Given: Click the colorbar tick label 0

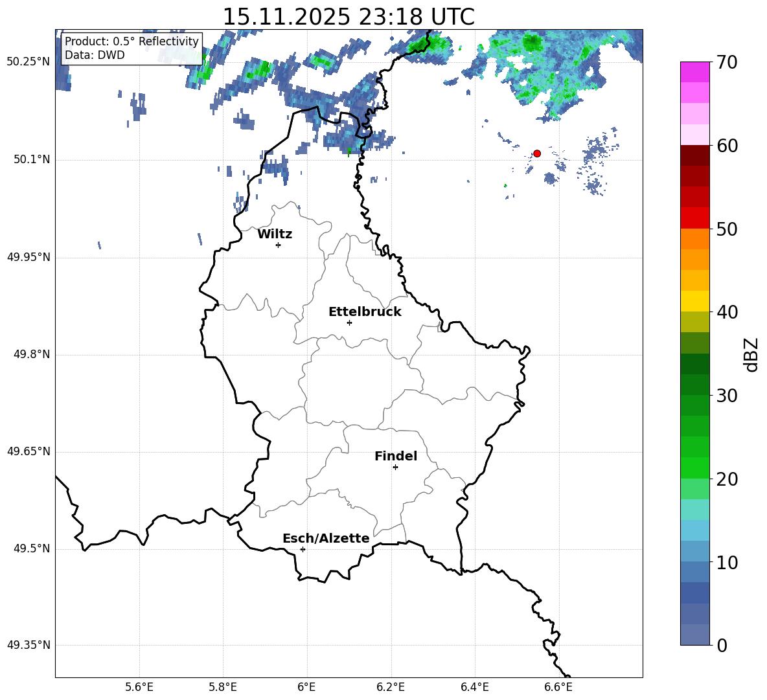Looking at the screenshot, I should tap(722, 645).
